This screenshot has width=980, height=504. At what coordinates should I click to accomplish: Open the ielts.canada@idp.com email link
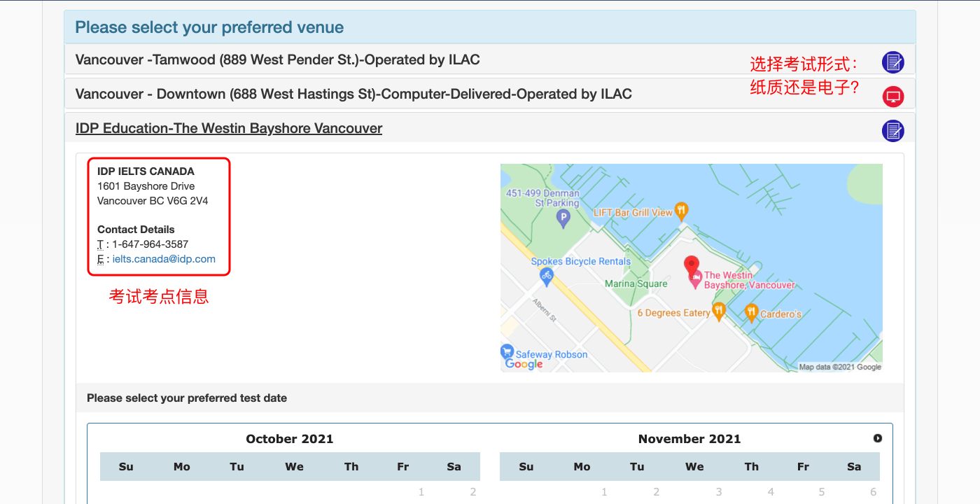coord(164,259)
